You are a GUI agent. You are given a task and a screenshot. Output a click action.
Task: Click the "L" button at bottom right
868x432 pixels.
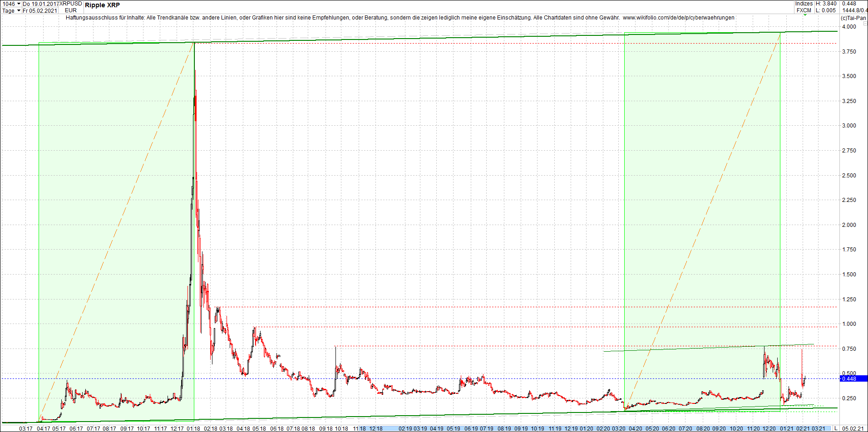click(x=837, y=428)
